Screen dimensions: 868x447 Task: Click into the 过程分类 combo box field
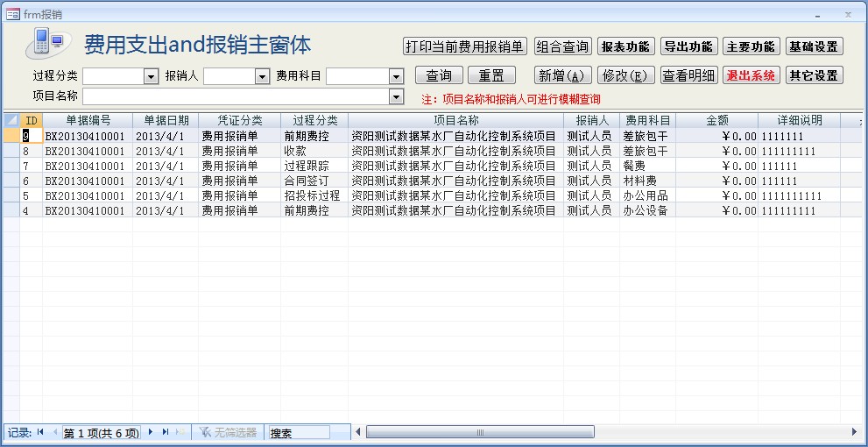114,77
